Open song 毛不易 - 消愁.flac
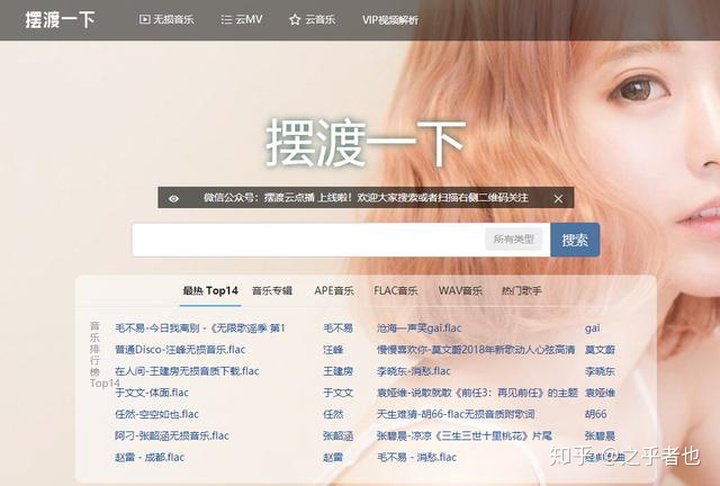The height and width of the screenshot is (486, 720). pyautogui.click(x=416, y=457)
